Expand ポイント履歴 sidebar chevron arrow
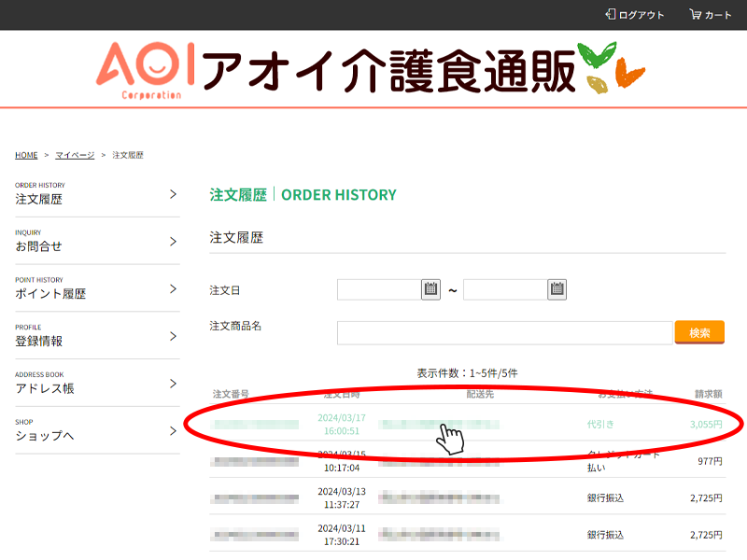Image resolution: width=747 pixels, height=560 pixels. 173,289
